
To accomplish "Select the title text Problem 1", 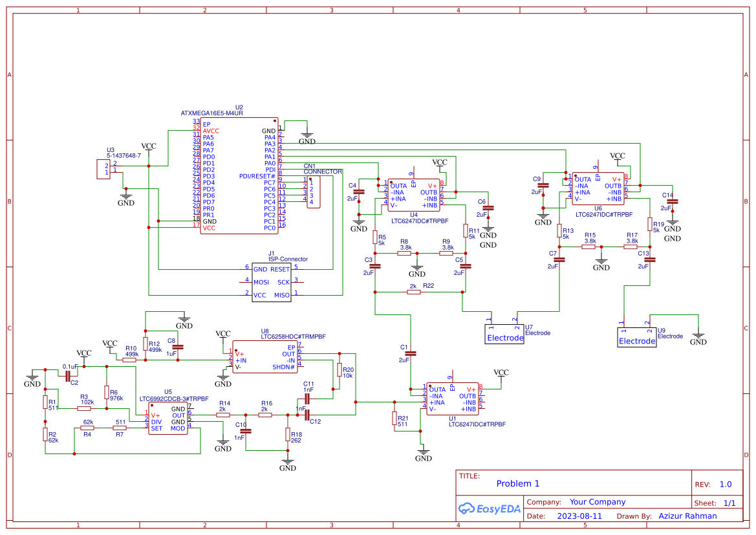I will tap(517, 484).
